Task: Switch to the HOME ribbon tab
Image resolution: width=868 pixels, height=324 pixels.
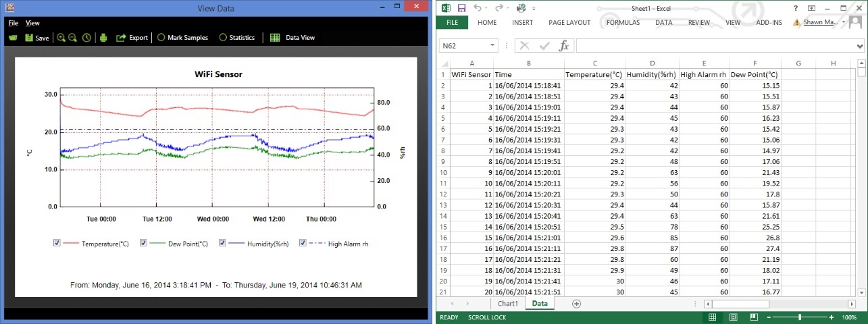Action: (x=487, y=22)
